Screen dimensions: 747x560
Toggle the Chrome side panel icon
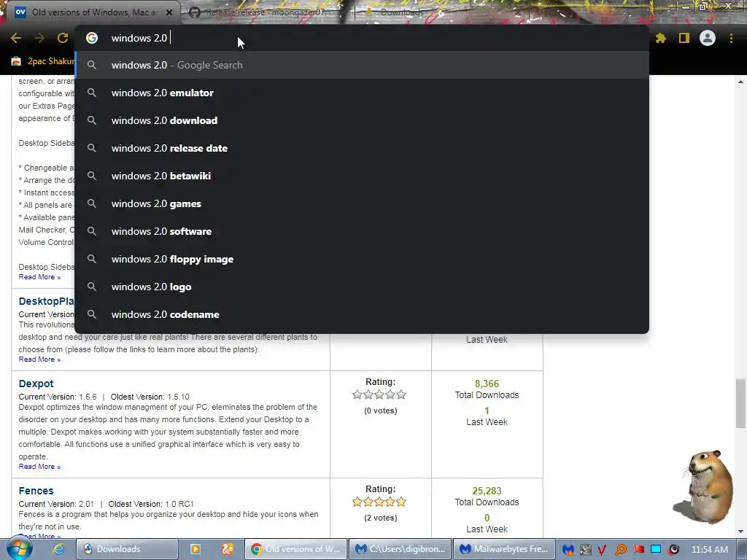684,38
